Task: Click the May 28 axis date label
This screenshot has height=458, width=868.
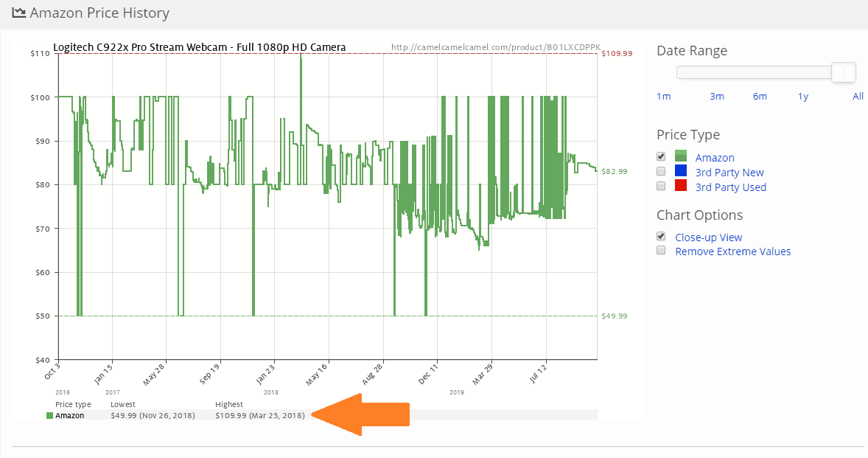Action: (155, 375)
